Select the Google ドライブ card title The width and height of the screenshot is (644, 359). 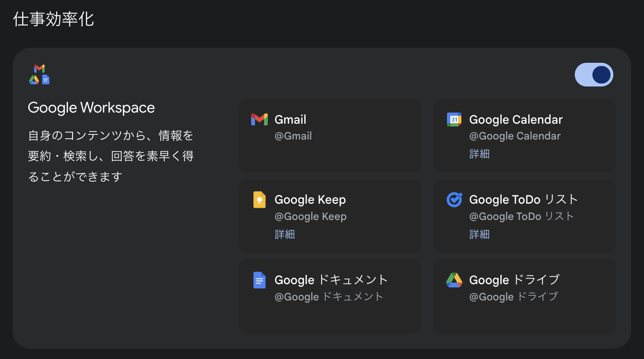514,280
